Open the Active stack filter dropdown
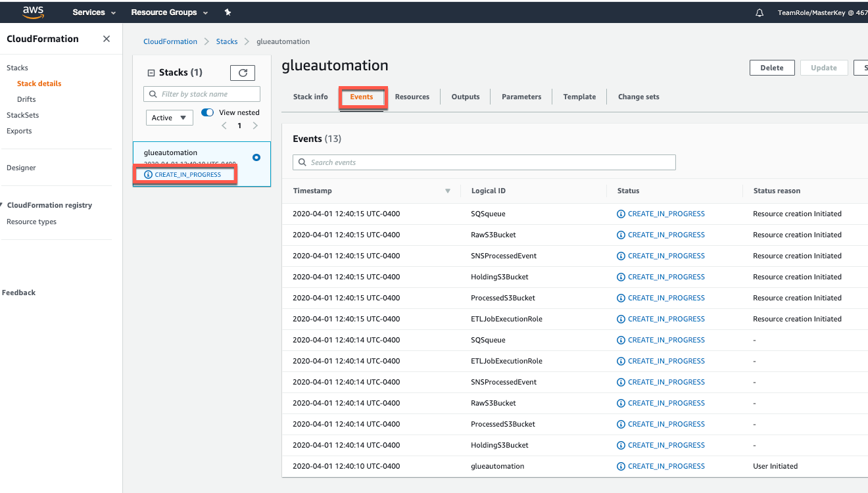Image resolution: width=868 pixels, height=493 pixels. point(169,118)
